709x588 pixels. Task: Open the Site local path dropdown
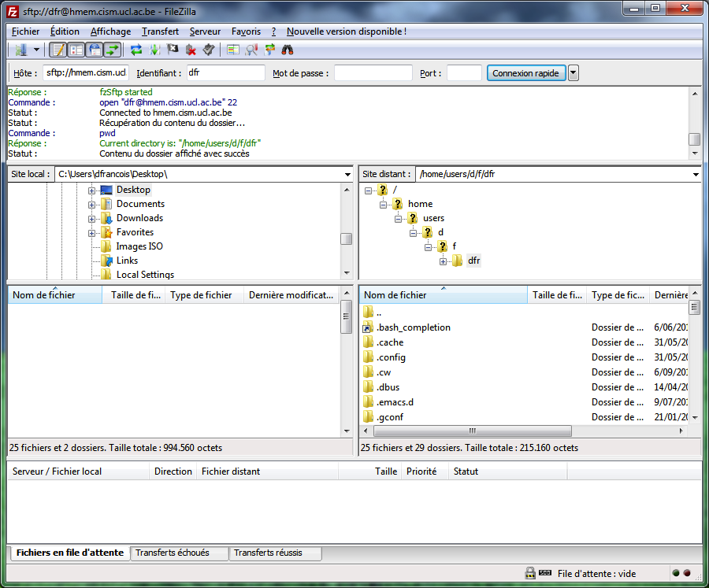[x=347, y=175]
